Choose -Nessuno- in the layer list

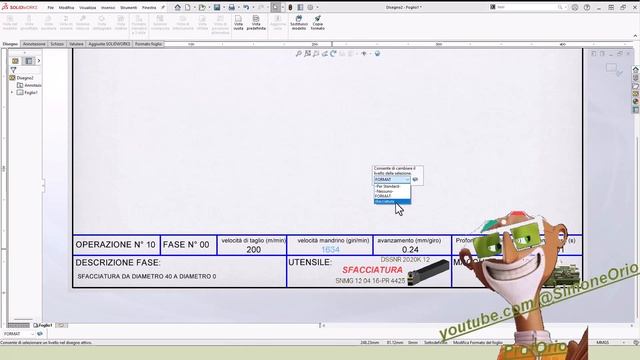click(392, 191)
